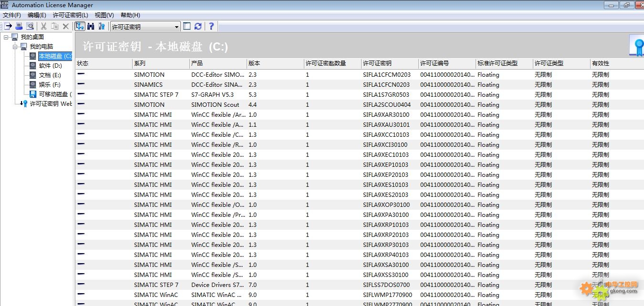644x306 pixels.
Task: Click license key SIFLA1CFCM0203
Action: pyautogui.click(x=386, y=75)
